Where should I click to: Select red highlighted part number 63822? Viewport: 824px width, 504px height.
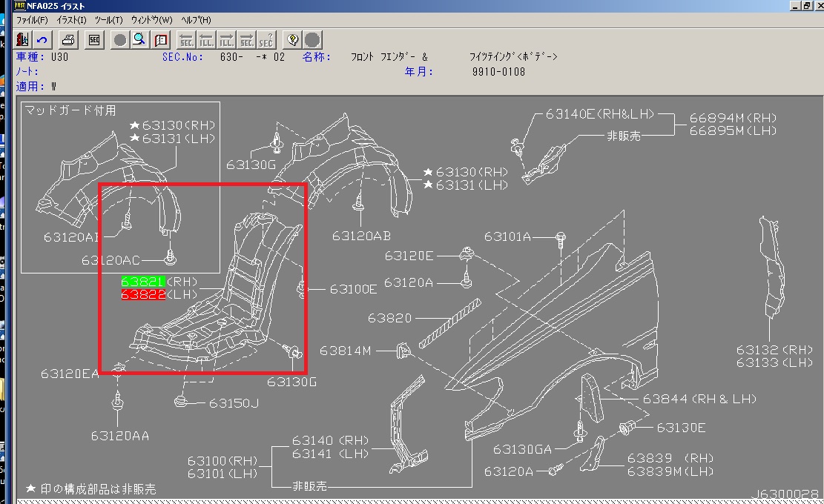[x=142, y=294]
